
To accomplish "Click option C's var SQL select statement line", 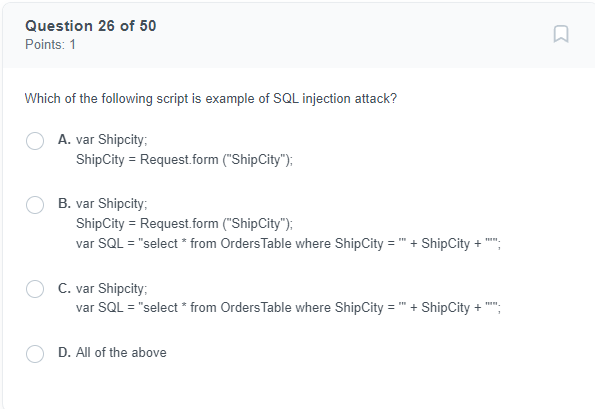I will coord(288,307).
